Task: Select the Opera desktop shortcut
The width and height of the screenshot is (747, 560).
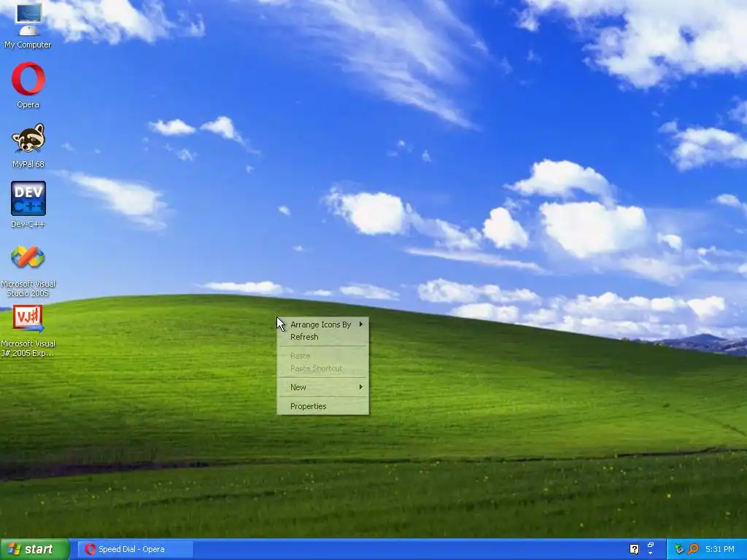Action: [28, 85]
